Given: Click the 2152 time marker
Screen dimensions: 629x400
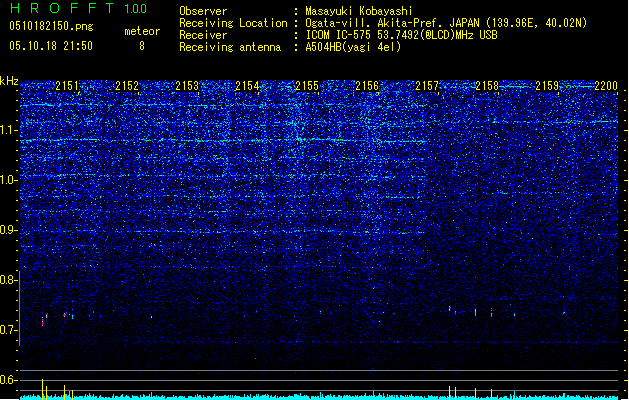Looking at the screenshot, I should pos(127,86).
